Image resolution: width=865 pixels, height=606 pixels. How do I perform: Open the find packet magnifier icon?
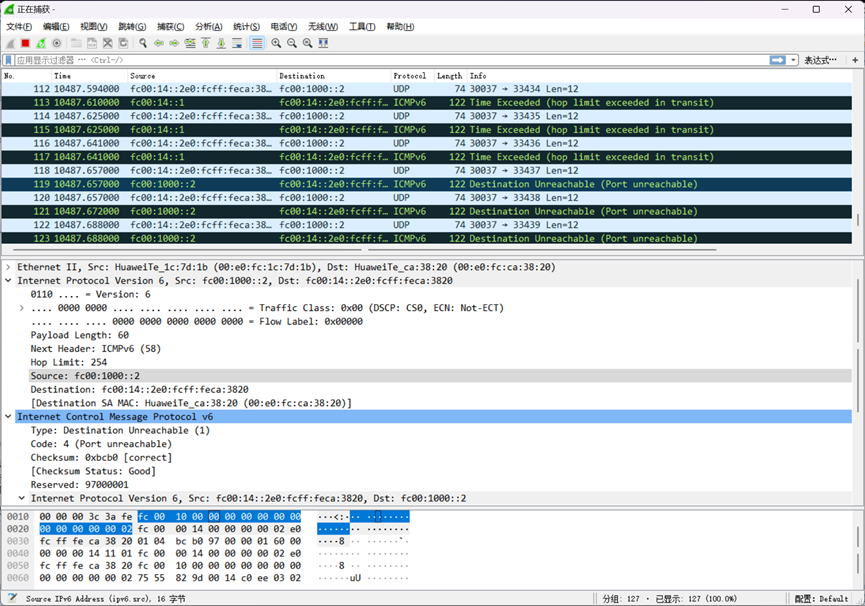[x=143, y=43]
